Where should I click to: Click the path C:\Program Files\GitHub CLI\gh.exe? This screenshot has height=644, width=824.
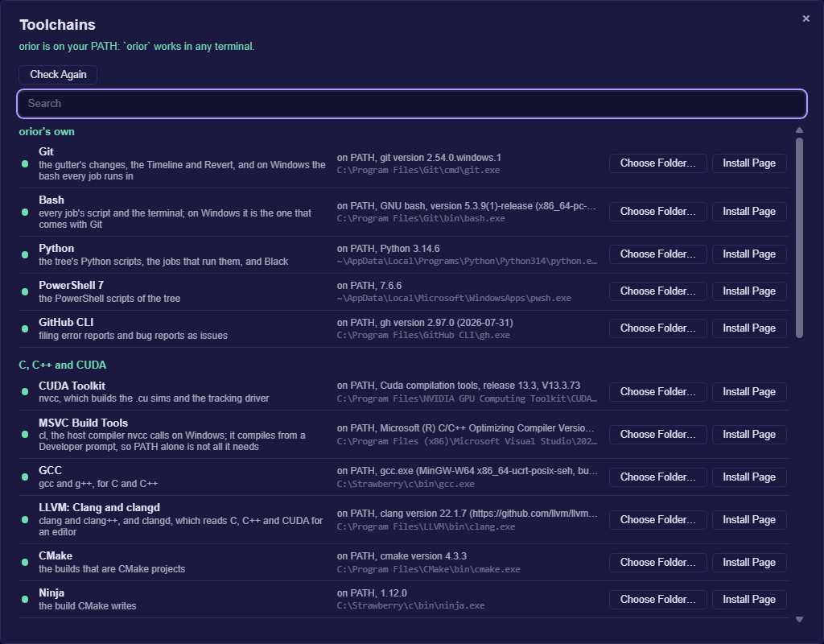click(423, 336)
